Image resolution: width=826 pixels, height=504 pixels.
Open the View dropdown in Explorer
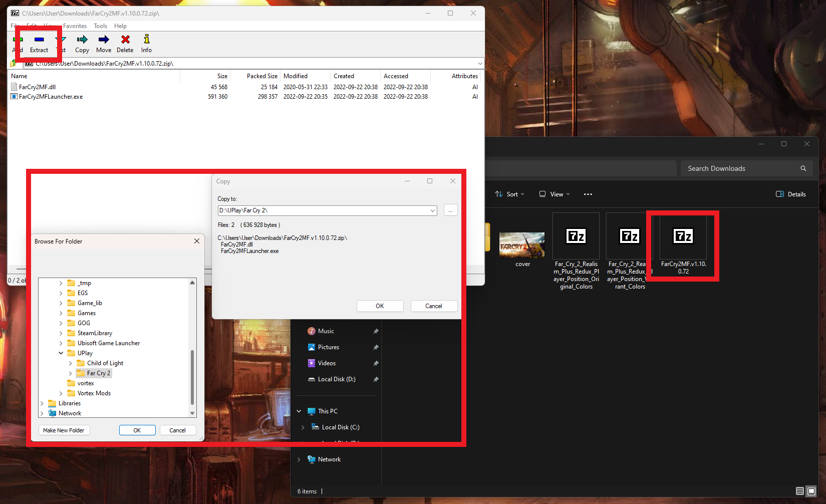click(x=555, y=194)
